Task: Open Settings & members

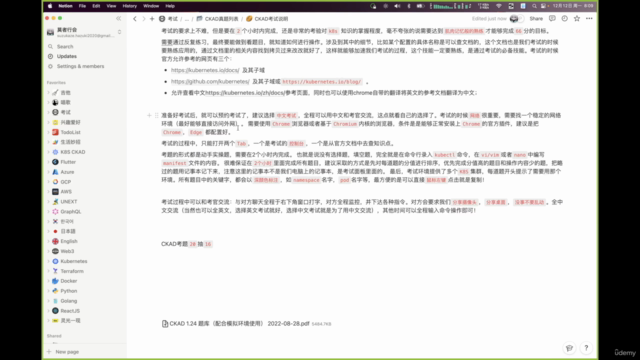Action: tap(80, 66)
